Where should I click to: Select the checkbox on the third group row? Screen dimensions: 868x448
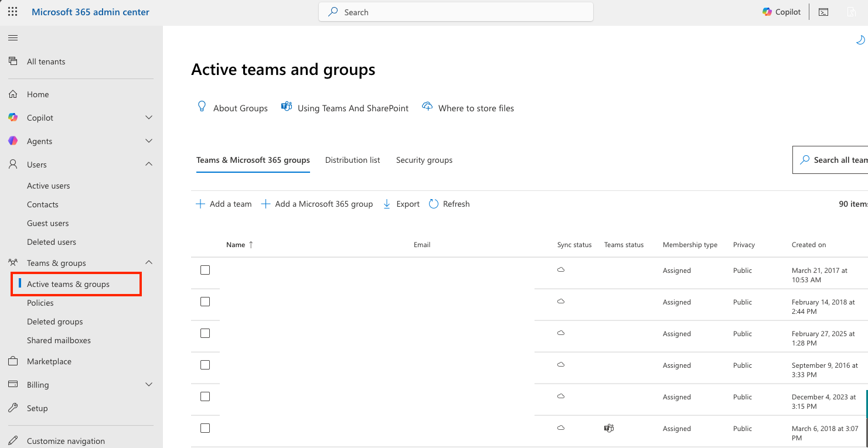(205, 333)
